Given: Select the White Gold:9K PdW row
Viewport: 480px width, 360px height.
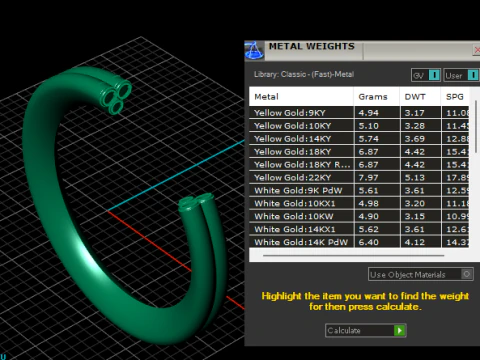Looking at the screenshot, I should (x=359, y=190).
